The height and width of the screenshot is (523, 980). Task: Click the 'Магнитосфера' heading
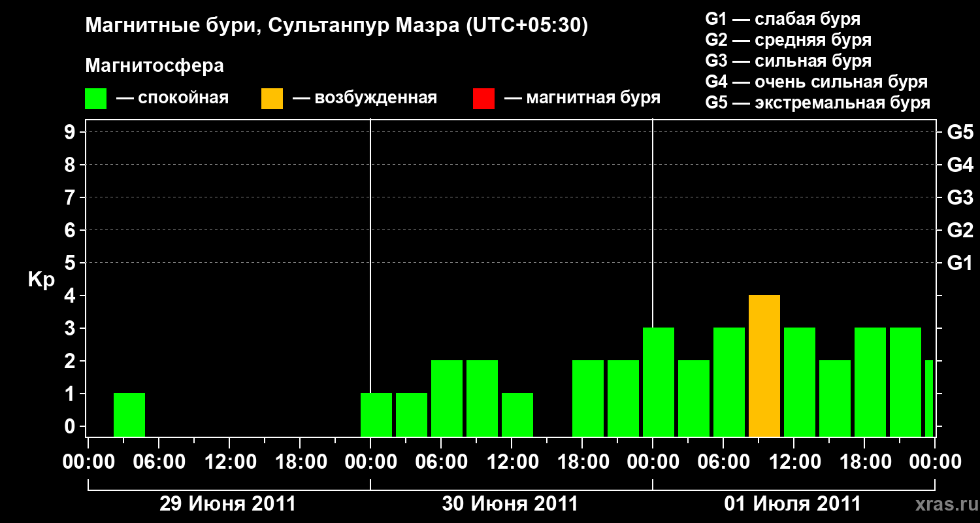155,66
